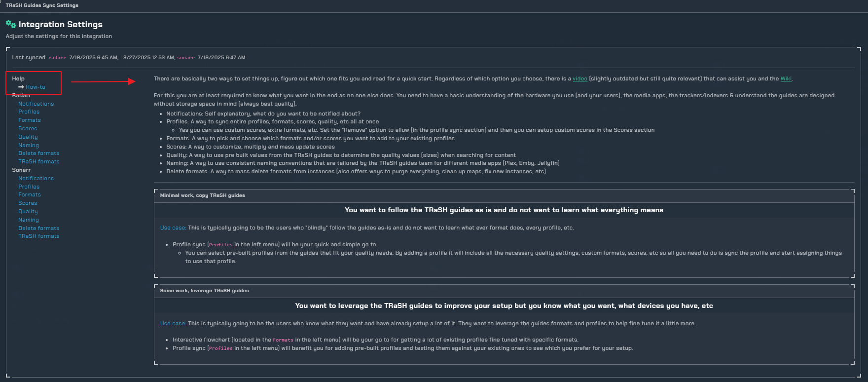The height and width of the screenshot is (382, 868).
Task: Open the Wiki link
Action: pos(786,78)
